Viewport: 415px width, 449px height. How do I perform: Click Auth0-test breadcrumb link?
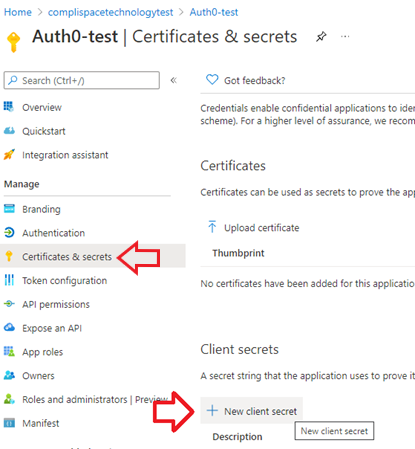pos(214,12)
